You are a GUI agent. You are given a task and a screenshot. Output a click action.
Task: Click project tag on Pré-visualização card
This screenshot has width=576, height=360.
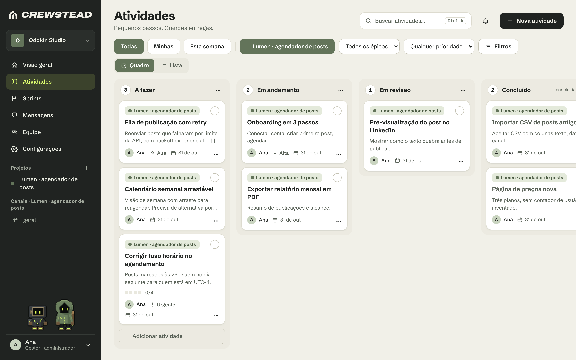[x=407, y=111]
